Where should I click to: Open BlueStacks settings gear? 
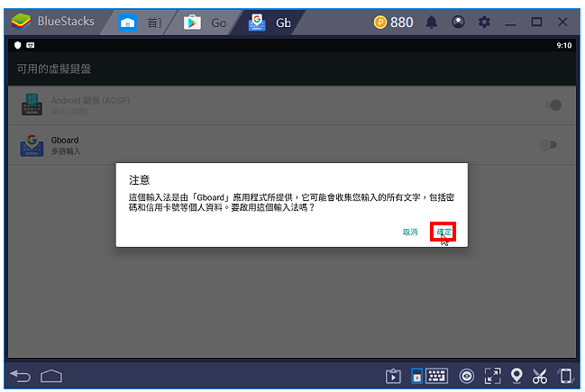[484, 22]
